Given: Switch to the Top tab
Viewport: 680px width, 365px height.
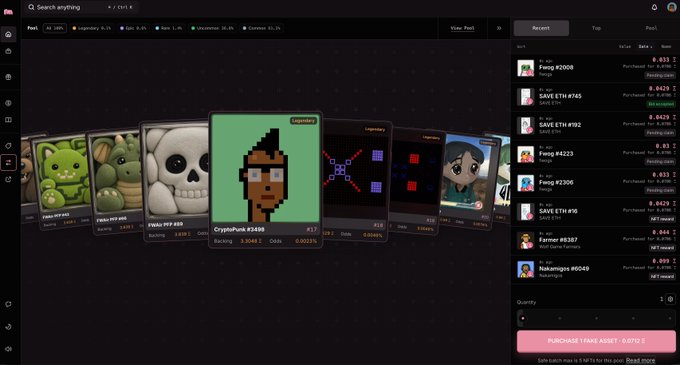Looking at the screenshot, I should [x=596, y=28].
